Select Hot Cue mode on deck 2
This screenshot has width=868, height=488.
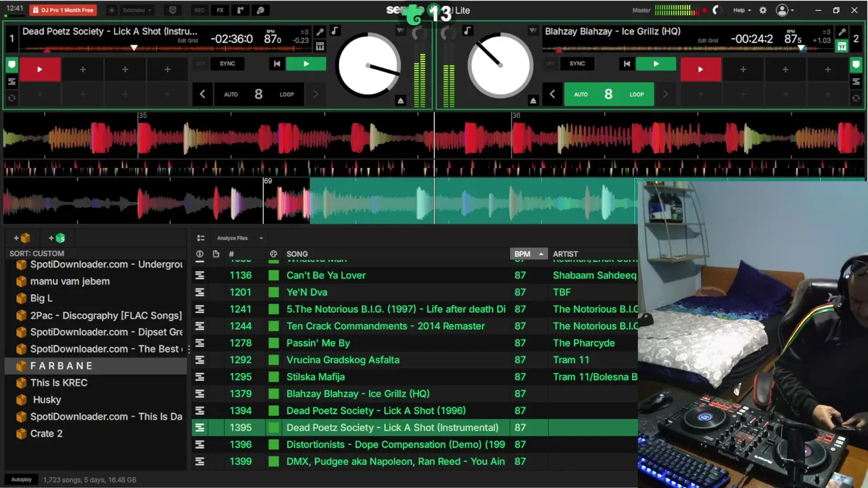pyautogui.click(x=856, y=65)
